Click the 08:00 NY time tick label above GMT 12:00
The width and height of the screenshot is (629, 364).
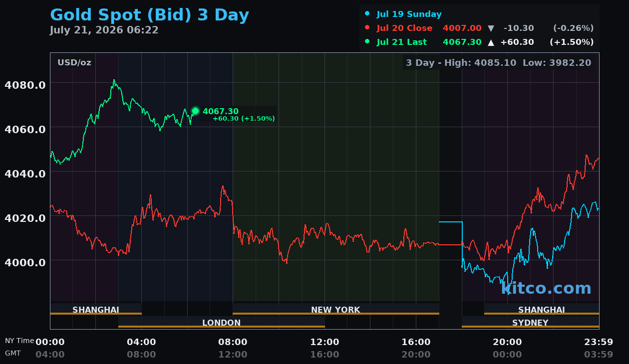(233, 342)
